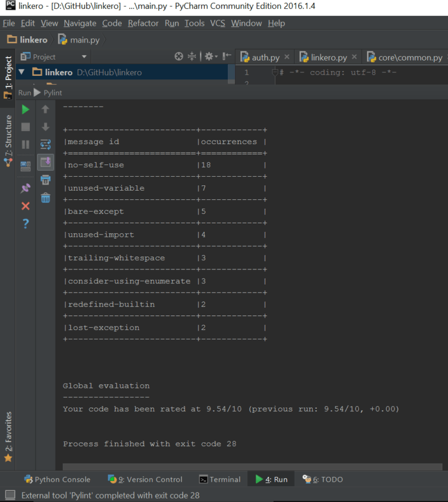Collapse the linkero project tree node
This screenshot has height=502, width=448.
[22, 72]
